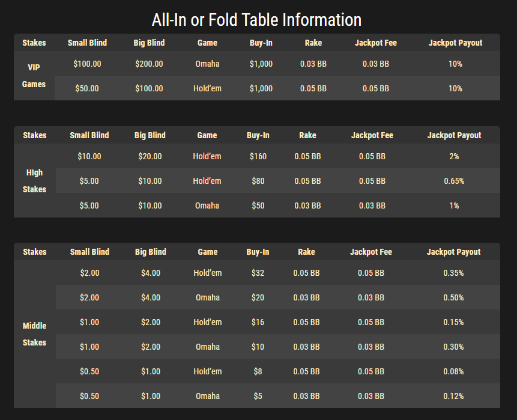Select the $16 buy-in cell
Viewport: 517px width, 420px height.
point(258,322)
